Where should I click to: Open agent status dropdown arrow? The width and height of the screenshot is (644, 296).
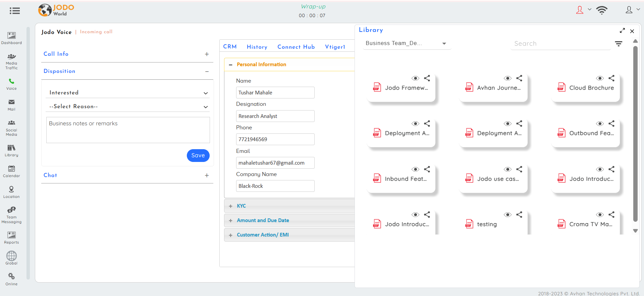(x=590, y=9)
